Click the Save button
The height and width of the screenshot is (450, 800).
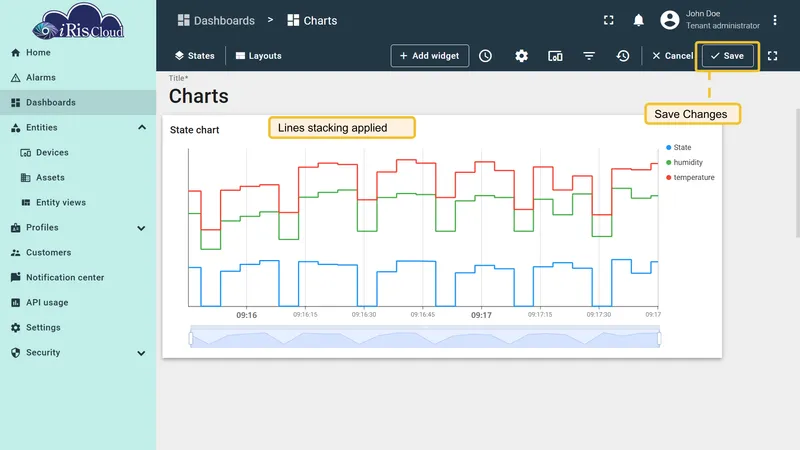[728, 56]
